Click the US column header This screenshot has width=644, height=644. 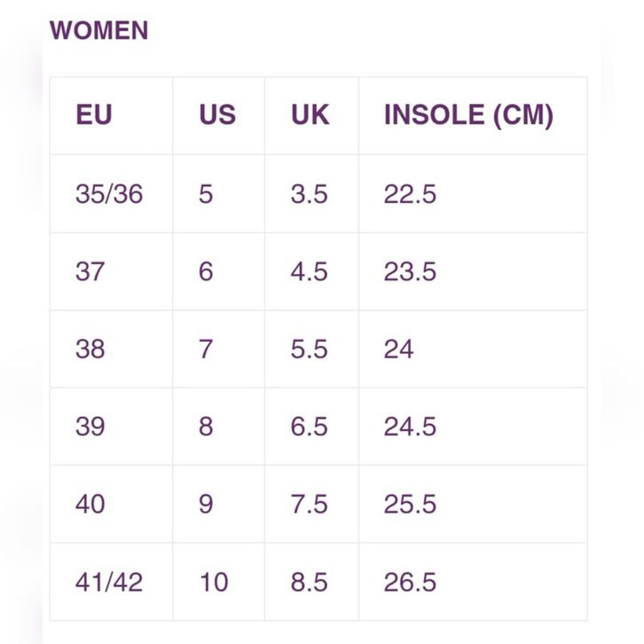click(217, 115)
